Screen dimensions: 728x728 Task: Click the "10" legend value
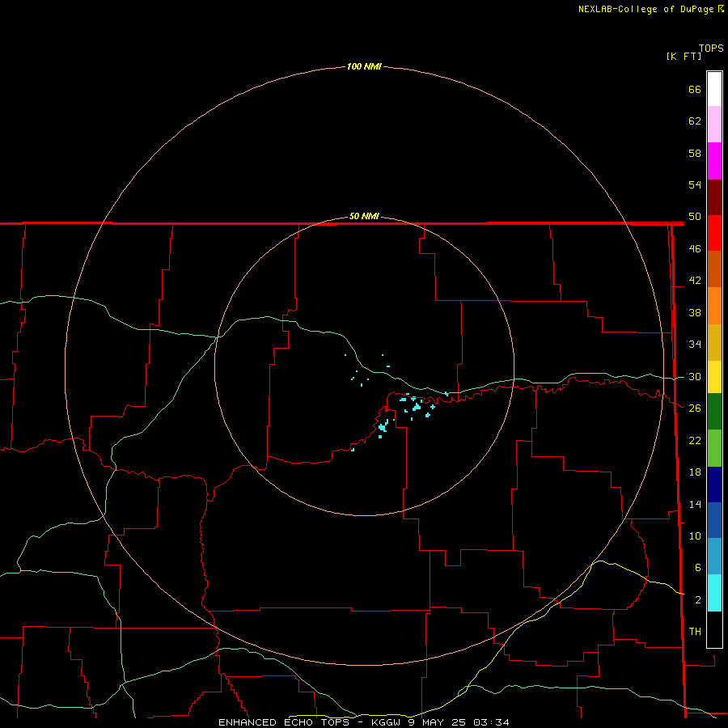[x=695, y=536]
